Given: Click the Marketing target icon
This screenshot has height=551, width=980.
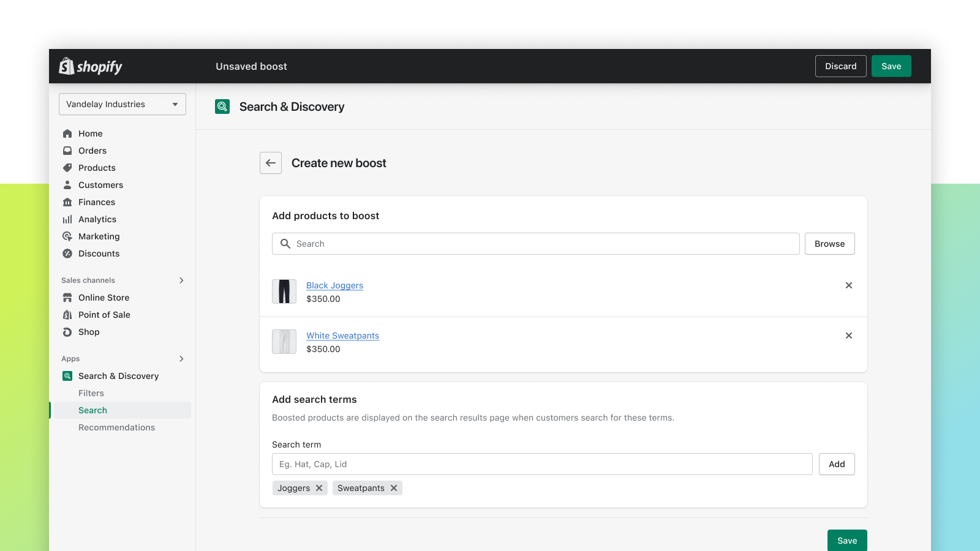Looking at the screenshot, I should coord(67,236).
